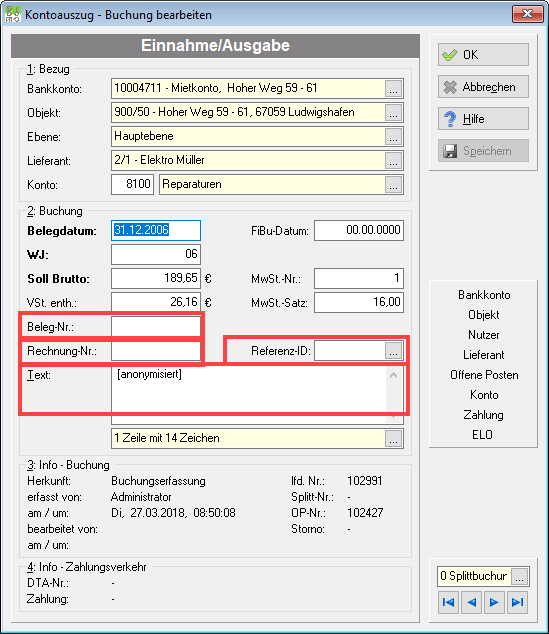Screen dimensions: 549x634
Task: Open Lieferant lookup ellipsis button
Action: pyautogui.click(x=393, y=161)
